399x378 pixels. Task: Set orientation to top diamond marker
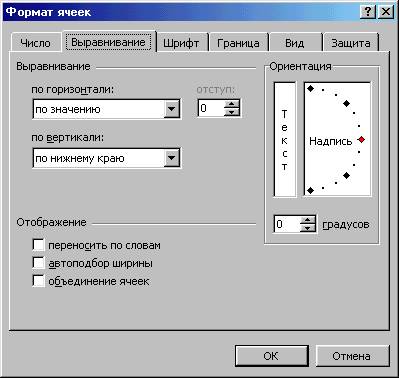tap(310, 89)
